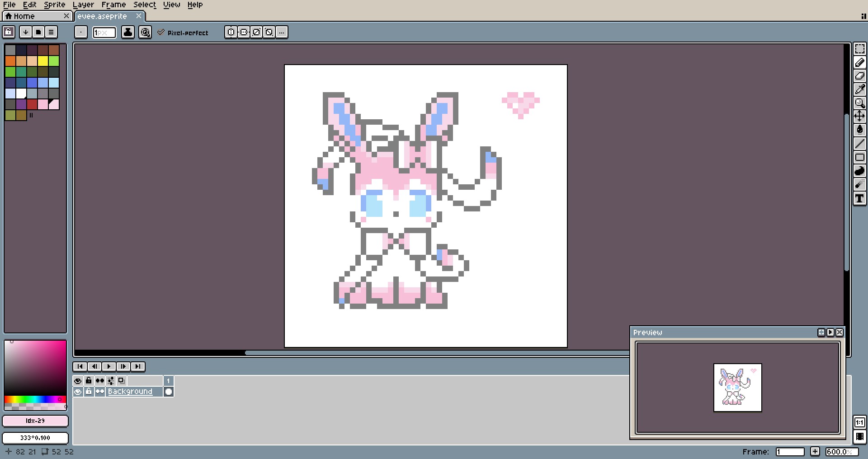This screenshot has height=459, width=868.
Task: Open the File menu
Action: 9,5
